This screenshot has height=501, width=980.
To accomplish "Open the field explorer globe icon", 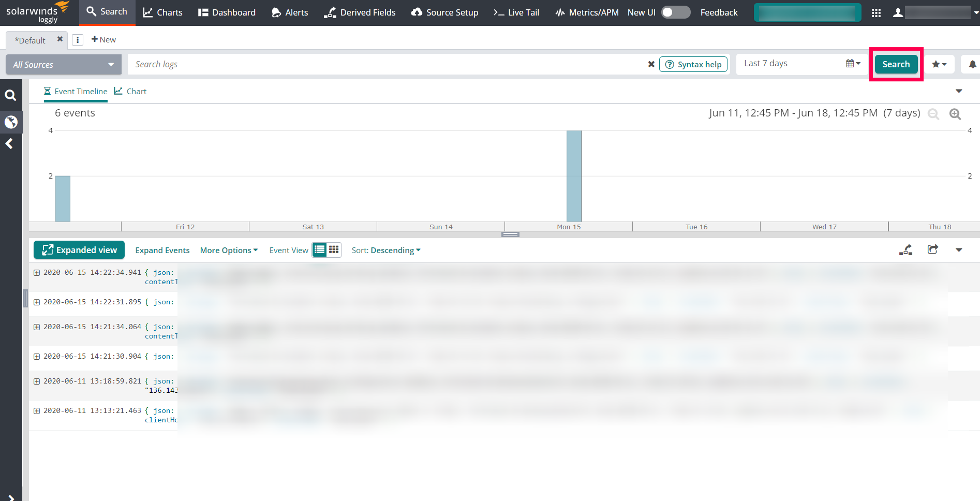I will coord(11,122).
